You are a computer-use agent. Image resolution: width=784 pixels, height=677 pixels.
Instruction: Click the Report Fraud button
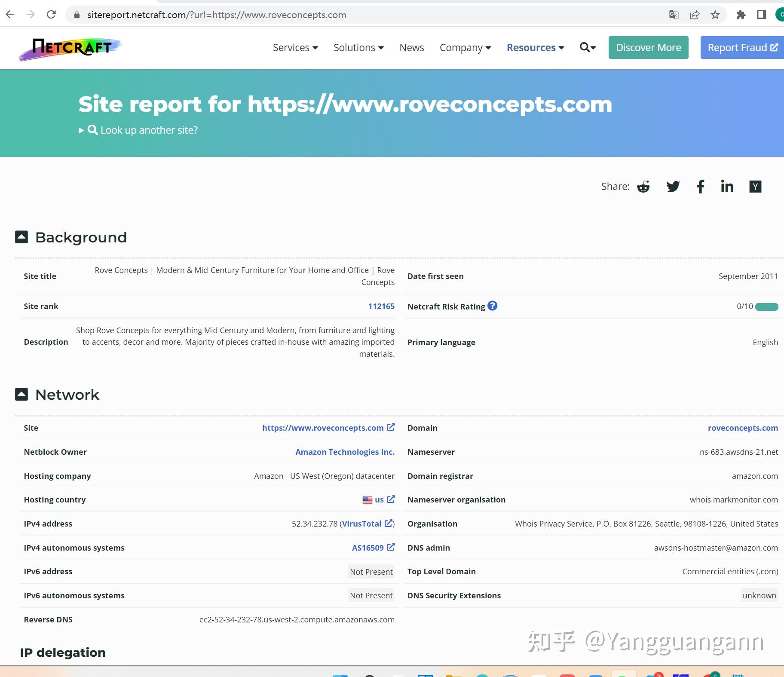[x=742, y=48]
